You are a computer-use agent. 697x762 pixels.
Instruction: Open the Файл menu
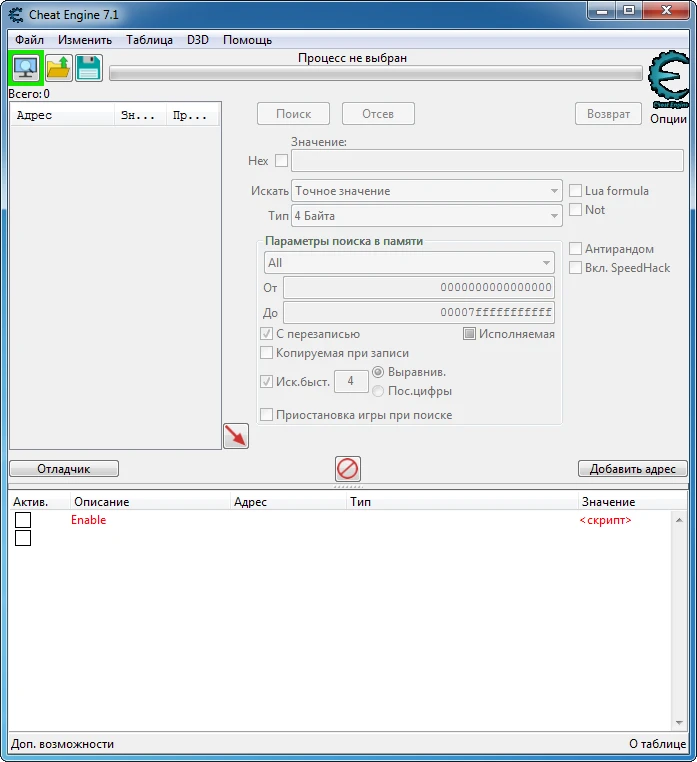pyautogui.click(x=29, y=40)
